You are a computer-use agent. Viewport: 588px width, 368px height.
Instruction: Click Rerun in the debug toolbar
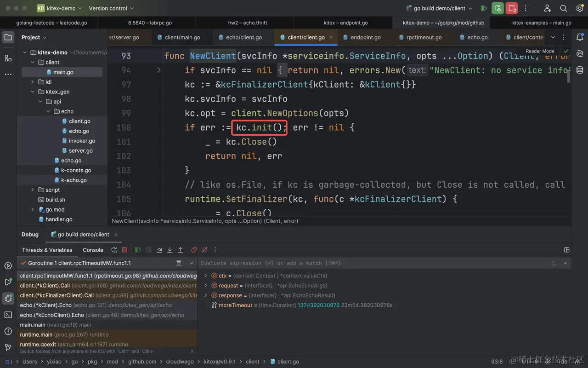(x=114, y=250)
